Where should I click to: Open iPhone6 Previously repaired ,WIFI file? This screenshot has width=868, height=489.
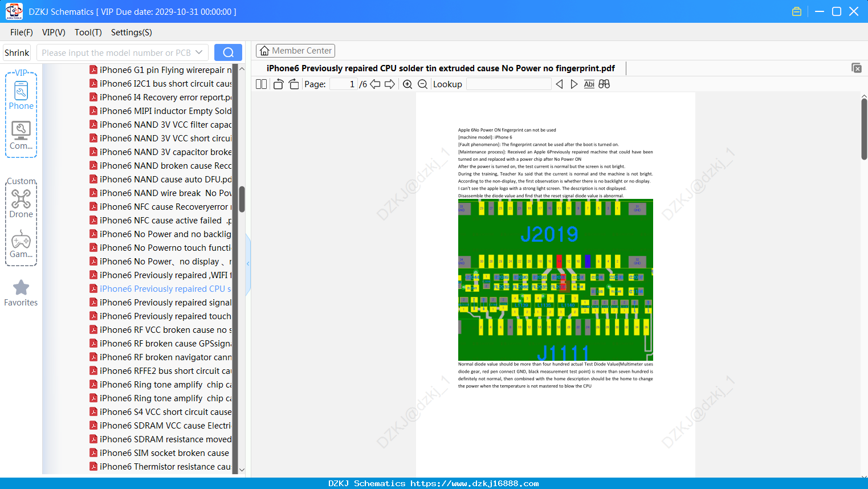(x=165, y=275)
